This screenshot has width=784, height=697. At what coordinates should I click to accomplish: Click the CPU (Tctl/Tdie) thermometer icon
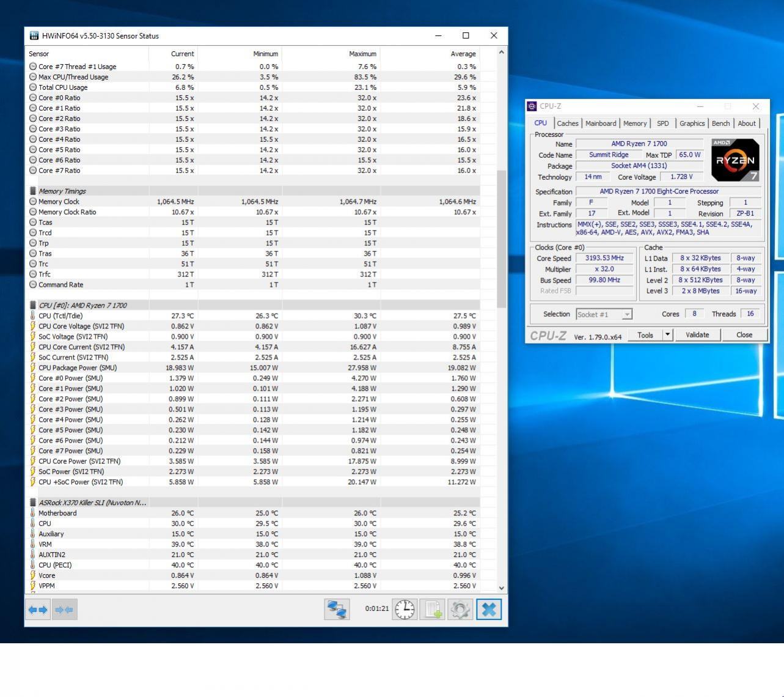33,316
